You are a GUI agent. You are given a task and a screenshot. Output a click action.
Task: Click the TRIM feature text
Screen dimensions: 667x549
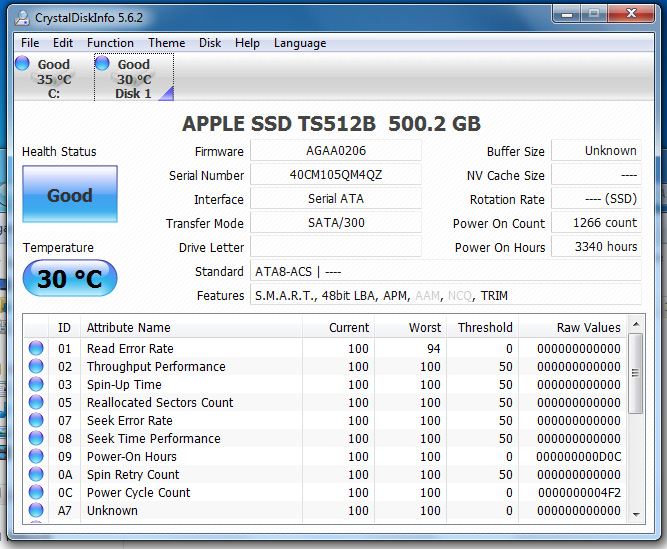(x=494, y=296)
